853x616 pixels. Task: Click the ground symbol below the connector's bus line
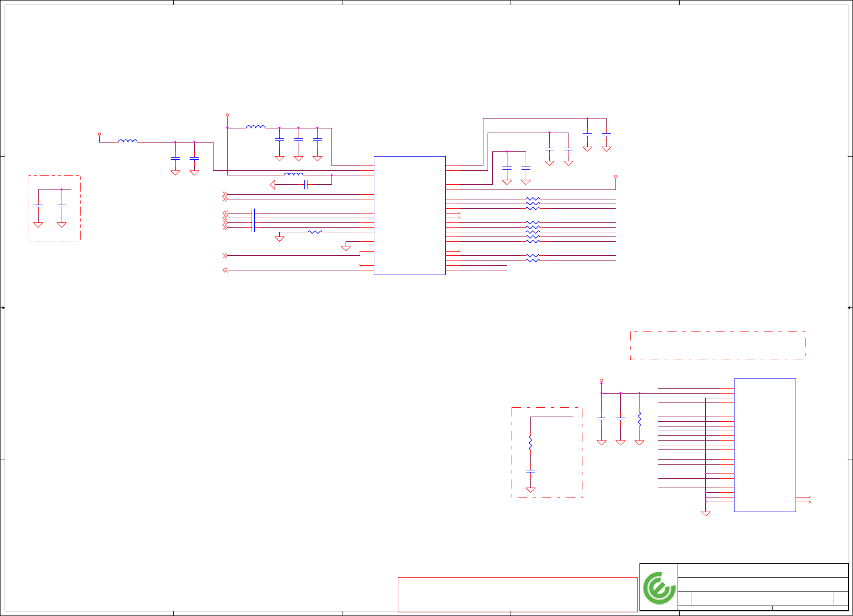(706, 513)
